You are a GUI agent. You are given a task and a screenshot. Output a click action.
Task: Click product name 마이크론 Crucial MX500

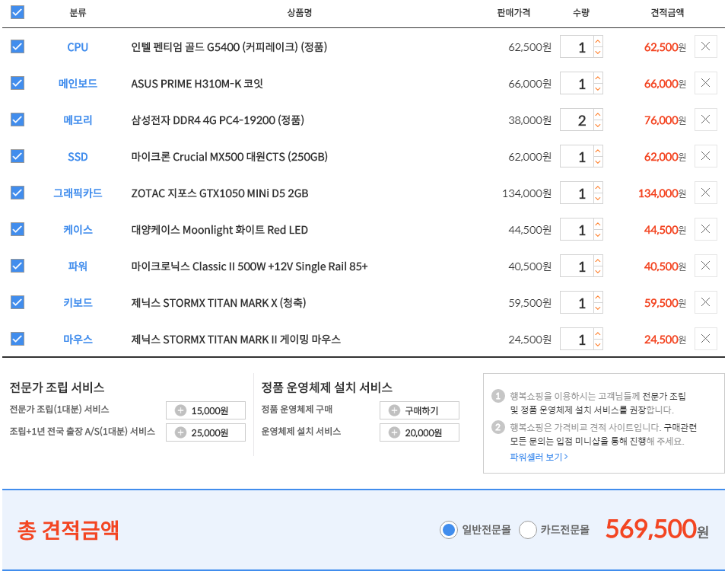[230, 157]
